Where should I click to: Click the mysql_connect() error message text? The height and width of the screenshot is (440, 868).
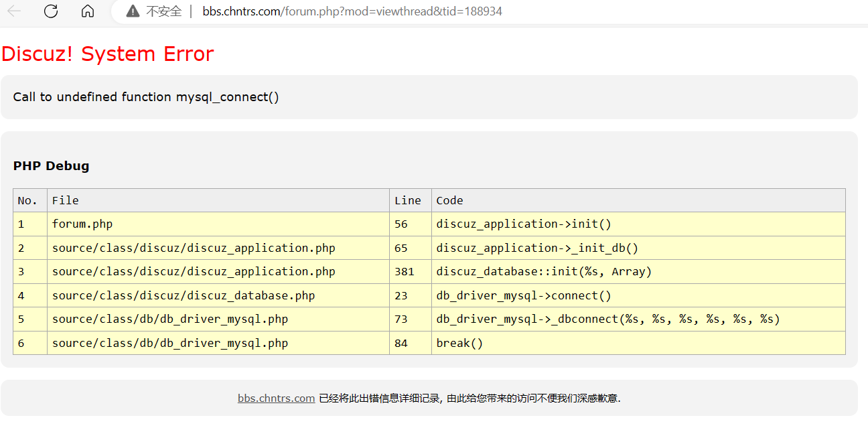pyautogui.click(x=146, y=97)
